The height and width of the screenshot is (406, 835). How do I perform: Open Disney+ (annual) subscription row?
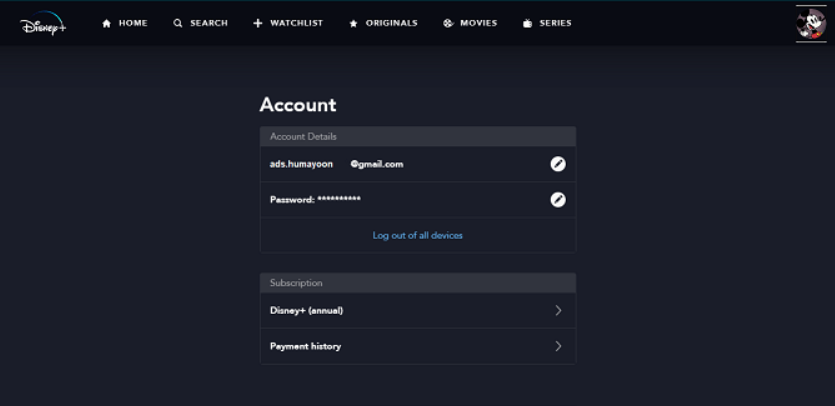(418, 310)
